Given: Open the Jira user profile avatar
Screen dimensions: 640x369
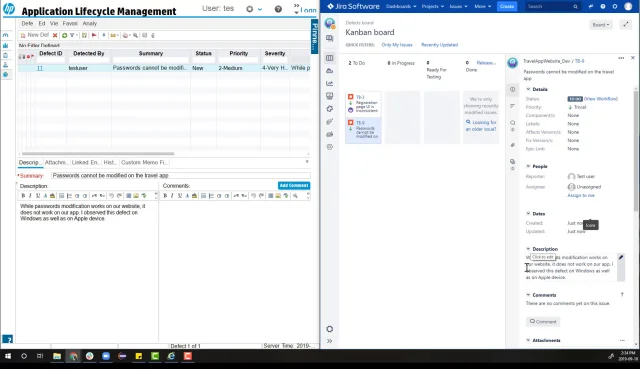Looking at the screenshot, I should [x=628, y=7].
